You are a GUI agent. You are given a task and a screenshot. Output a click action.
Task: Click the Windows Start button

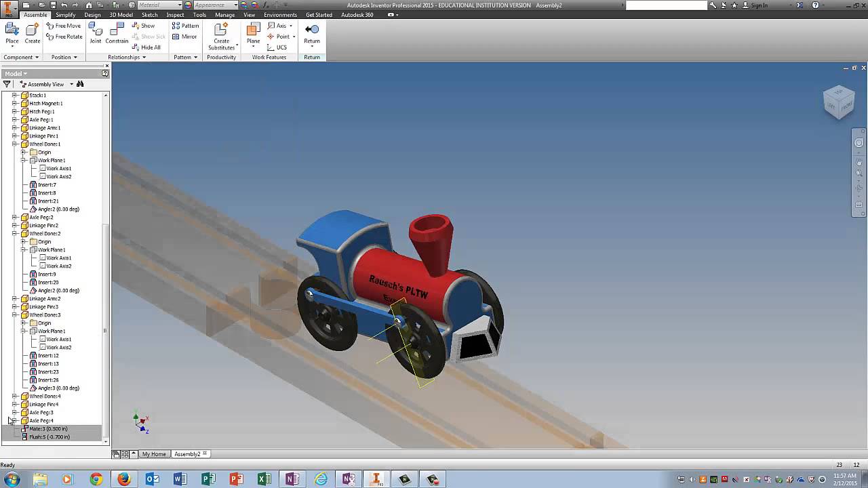pyautogui.click(x=12, y=479)
